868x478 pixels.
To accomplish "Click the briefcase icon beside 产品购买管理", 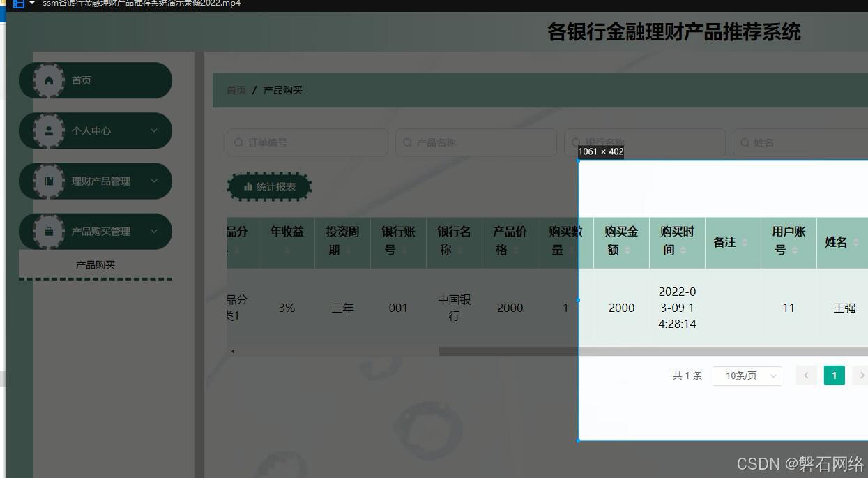I will [x=49, y=231].
